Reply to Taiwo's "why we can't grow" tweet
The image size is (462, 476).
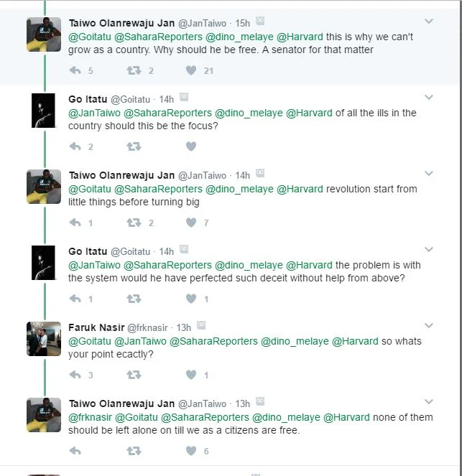[x=75, y=70]
